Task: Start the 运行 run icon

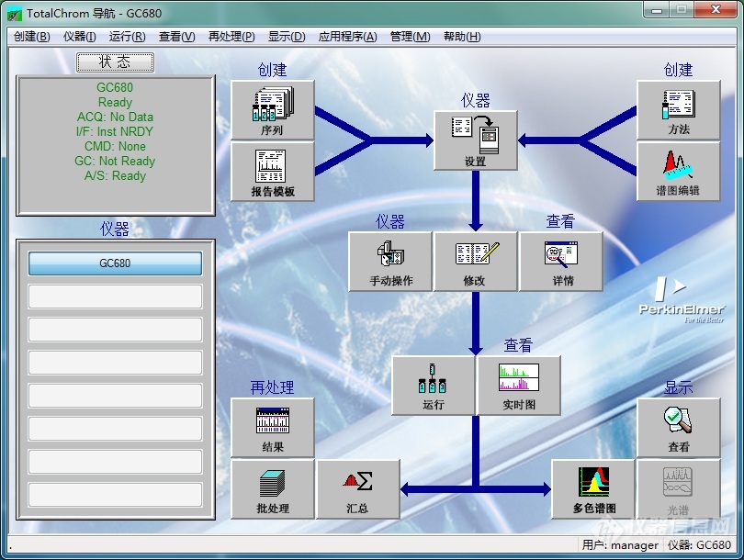Action: point(434,386)
